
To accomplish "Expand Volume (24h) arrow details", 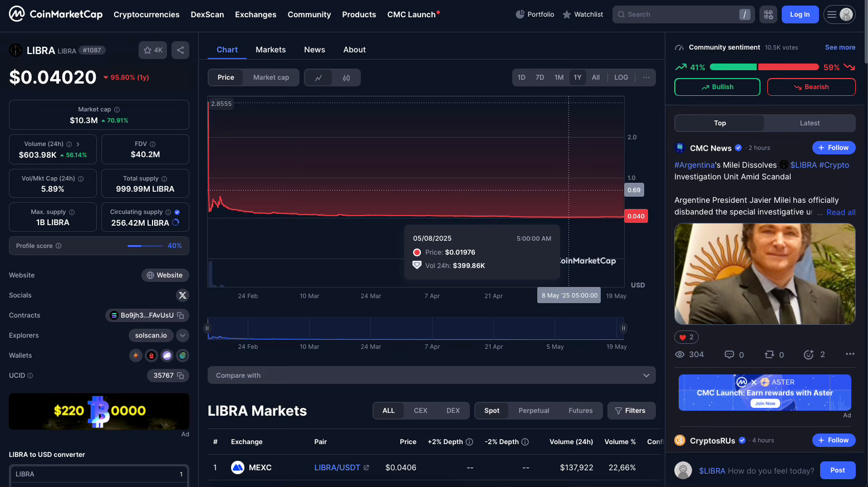I will (x=78, y=144).
